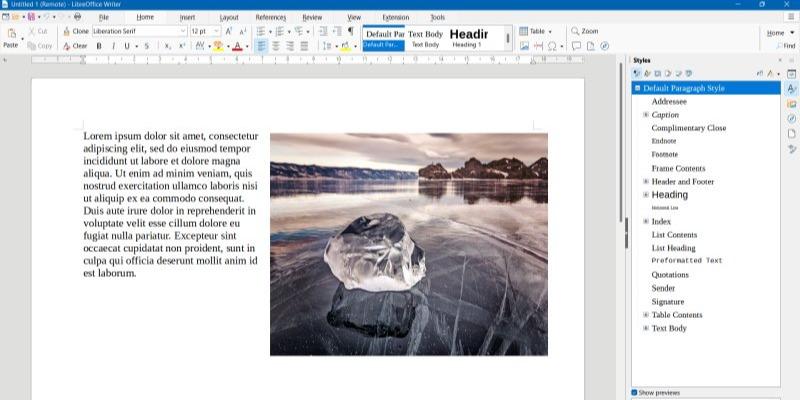
Task: Apply italic formatting
Action: (x=112, y=46)
